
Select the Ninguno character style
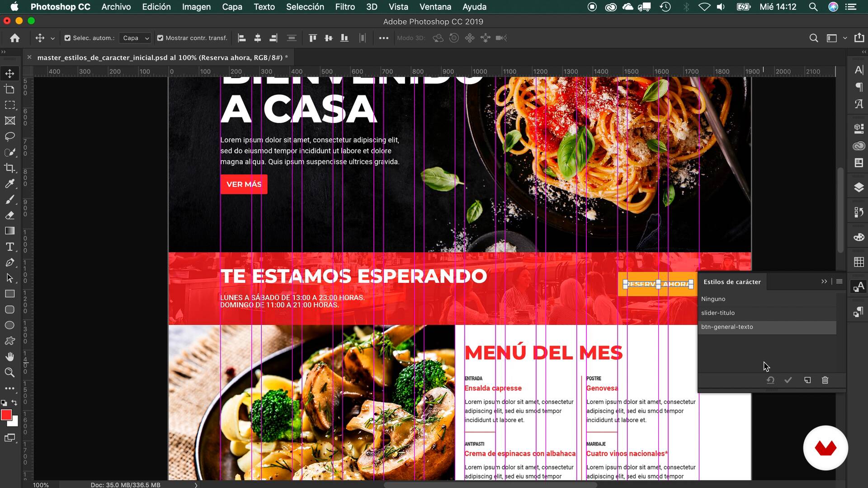point(767,299)
